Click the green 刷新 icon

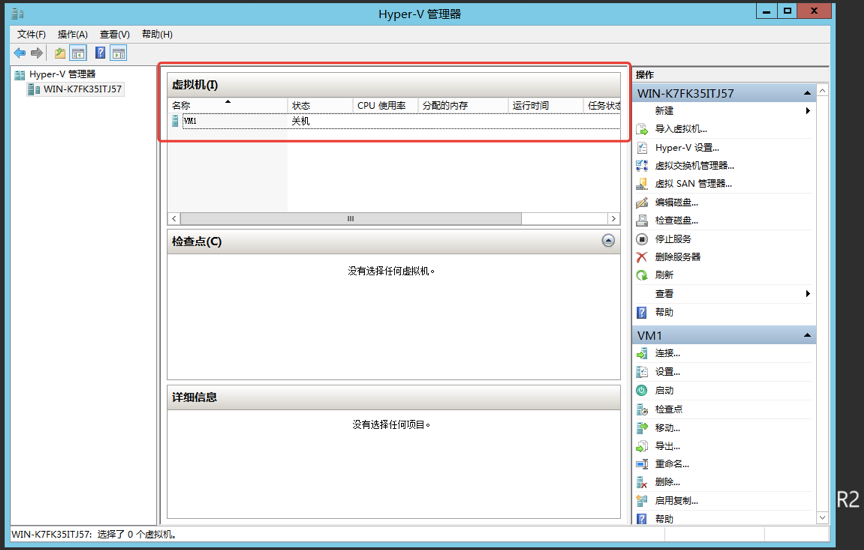[642, 275]
